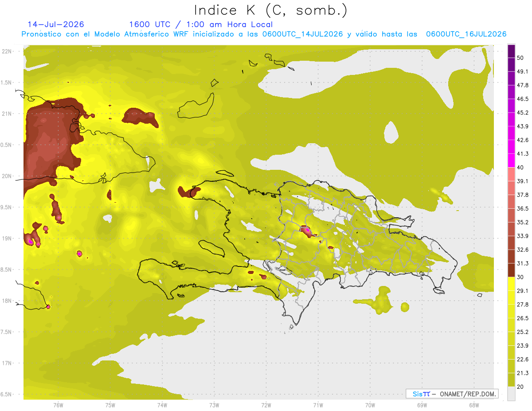Click the longitude label '76W'
The height and width of the screenshot is (411, 532).
click(58, 405)
